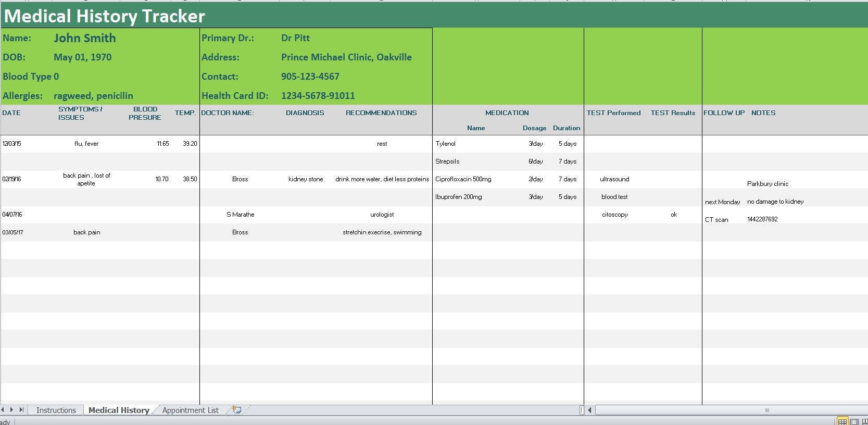Go to previous sheet using tab navigation arrow
Image resolution: width=868 pixels, height=425 pixels.
(3, 410)
